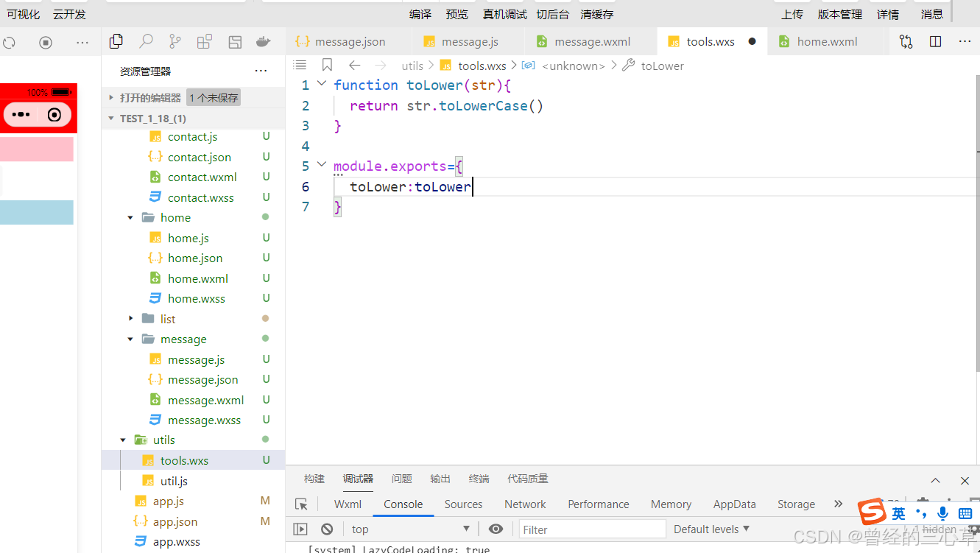Image resolution: width=980 pixels, height=553 pixels.
Task: Click the 版本管理 toolbar button
Action: pos(840,14)
